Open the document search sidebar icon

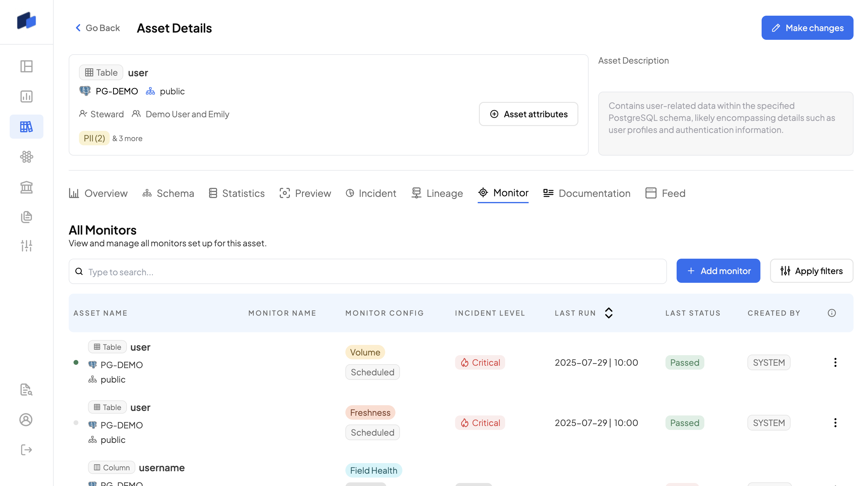(26, 390)
